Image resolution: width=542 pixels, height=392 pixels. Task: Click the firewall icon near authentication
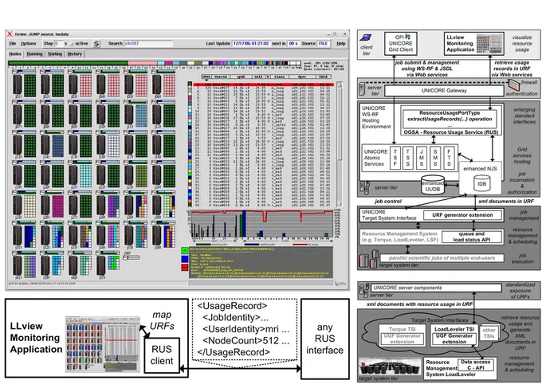click(514, 84)
